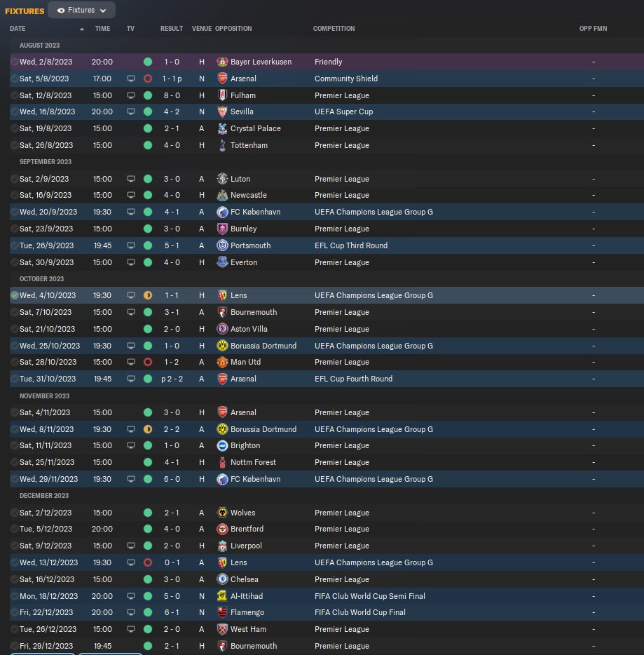Click the Crystal Palace club badge
Image resolution: width=644 pixels, height=655 pixels.
pyautogui.click(x=222, y=128)
